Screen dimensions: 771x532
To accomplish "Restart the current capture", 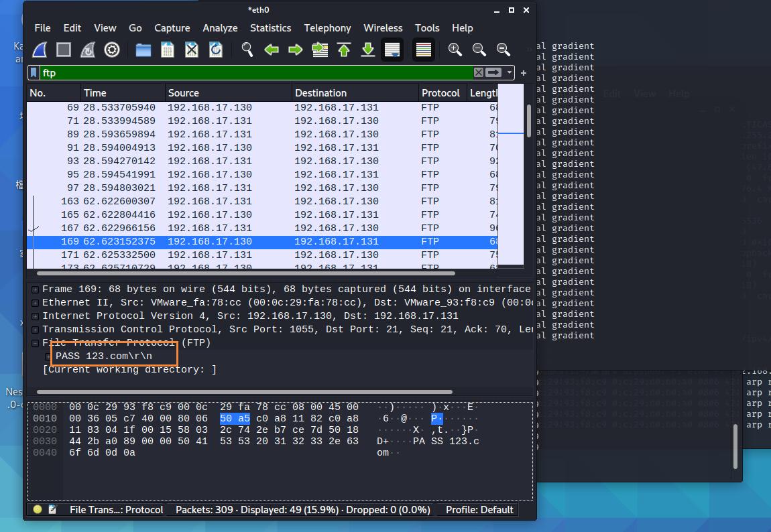I will click(x=88, y=50).
